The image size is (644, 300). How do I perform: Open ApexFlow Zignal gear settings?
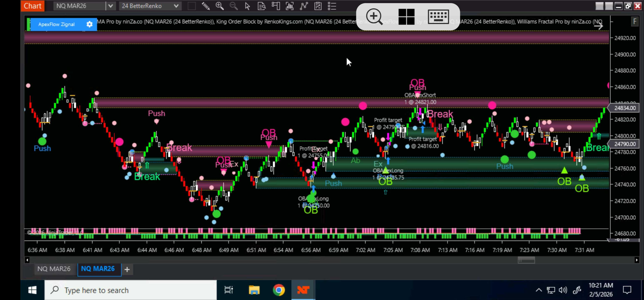tap(89, 24)
